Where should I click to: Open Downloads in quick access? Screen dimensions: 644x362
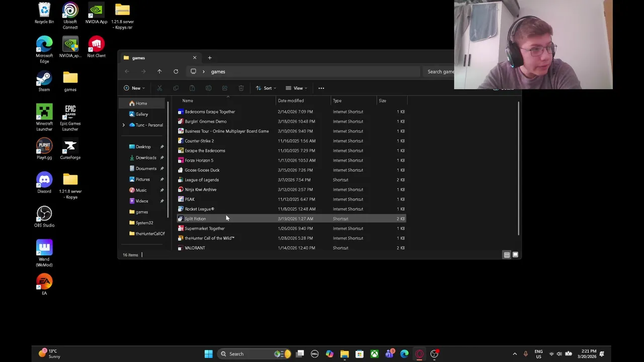(146, 157)
